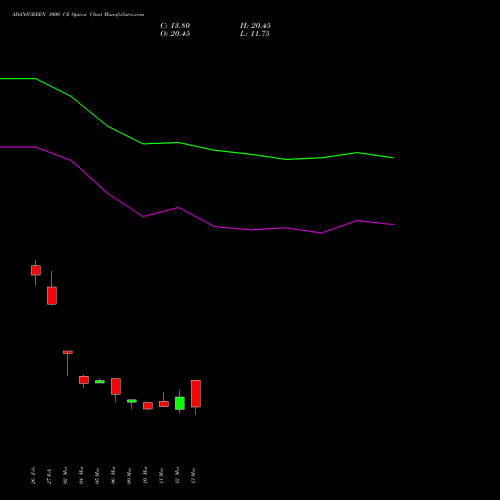The width and height of the screenshot is (500, 500).
Task: Select the low value L: 11.75
Action: (255, 34)
